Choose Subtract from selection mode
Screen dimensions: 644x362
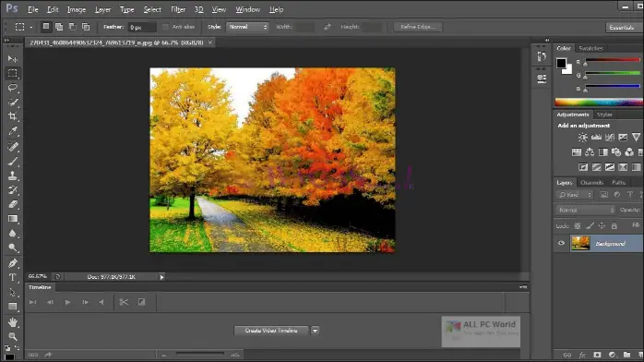click(72, 27)
